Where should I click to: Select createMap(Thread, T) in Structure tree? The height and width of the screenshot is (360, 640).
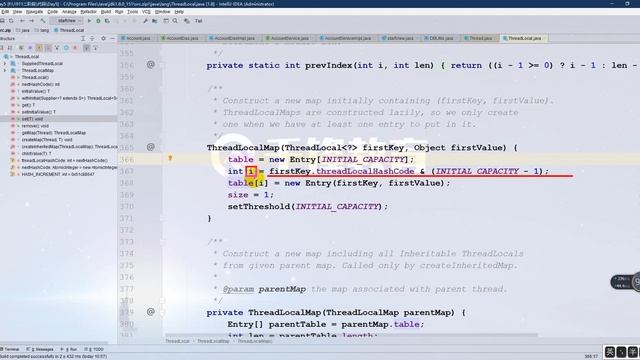[x=47, y=140]
